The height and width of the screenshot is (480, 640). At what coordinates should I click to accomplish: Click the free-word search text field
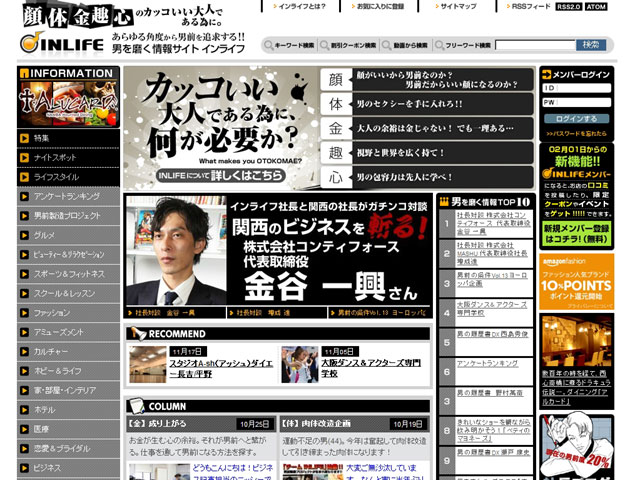(x=535, y=45)
